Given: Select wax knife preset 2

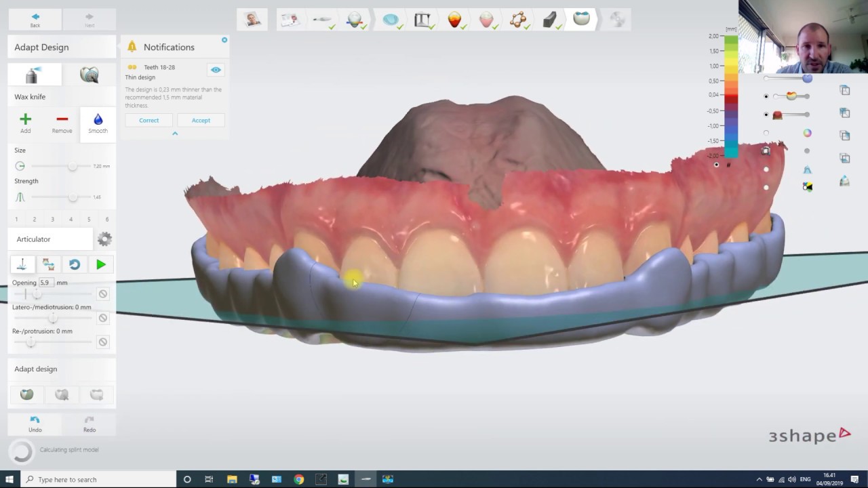Looking at the screenshot, I should pyautogui.click(x=35, y=220).
